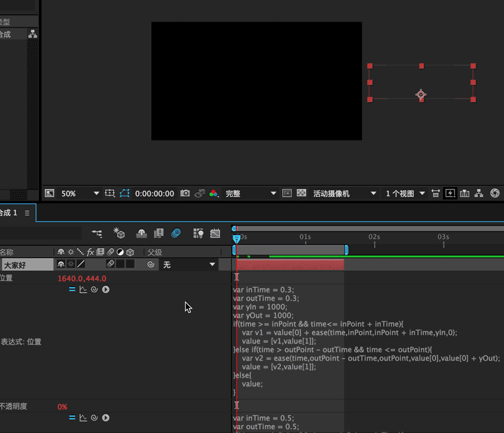Toggle 3D layer switch on 大家好
The height and width of the screenshot is (433, 504).
point(130,265)
